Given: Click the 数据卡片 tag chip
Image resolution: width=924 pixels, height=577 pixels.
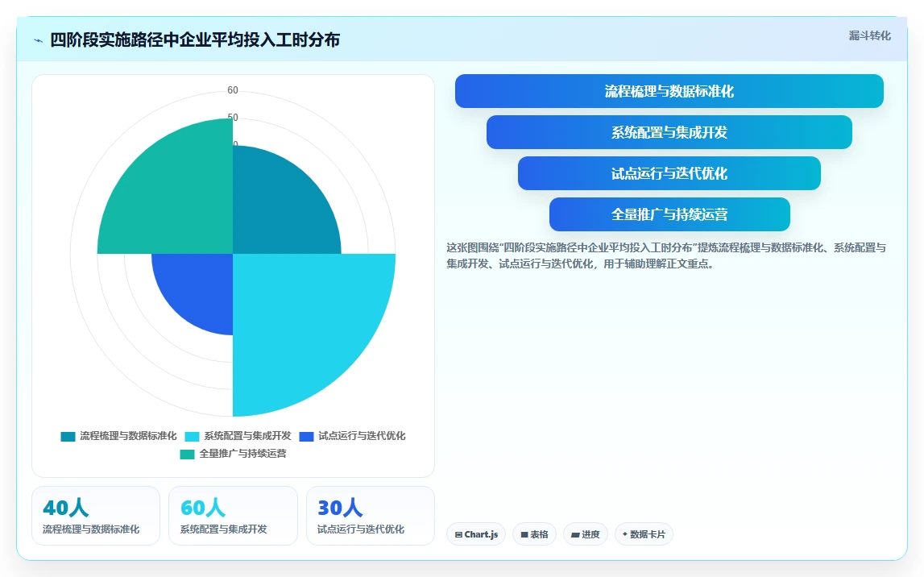Looking at the screenshot, I should click(x=644, y=534).
